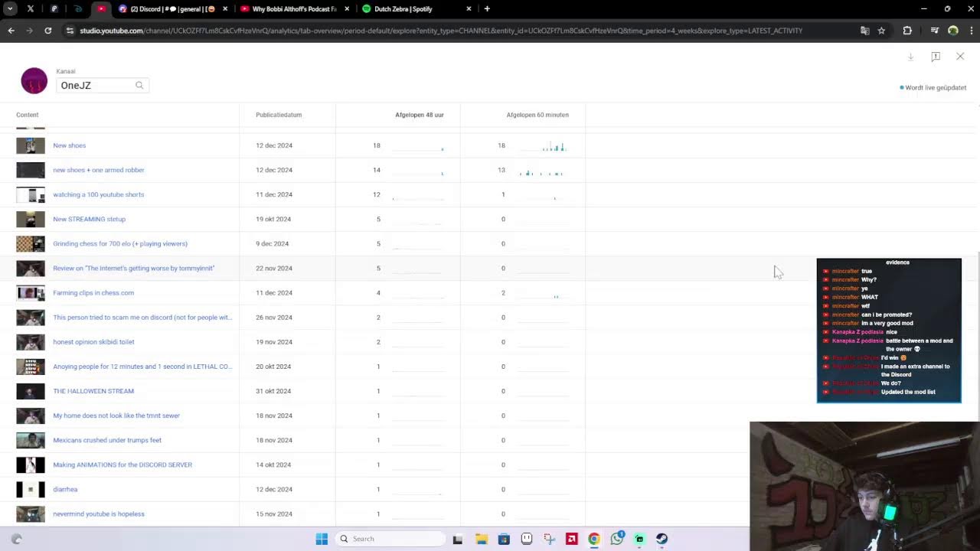The image size is (980, 551).
Task: Open the 'diarrhea' video link
Action: 65,489
